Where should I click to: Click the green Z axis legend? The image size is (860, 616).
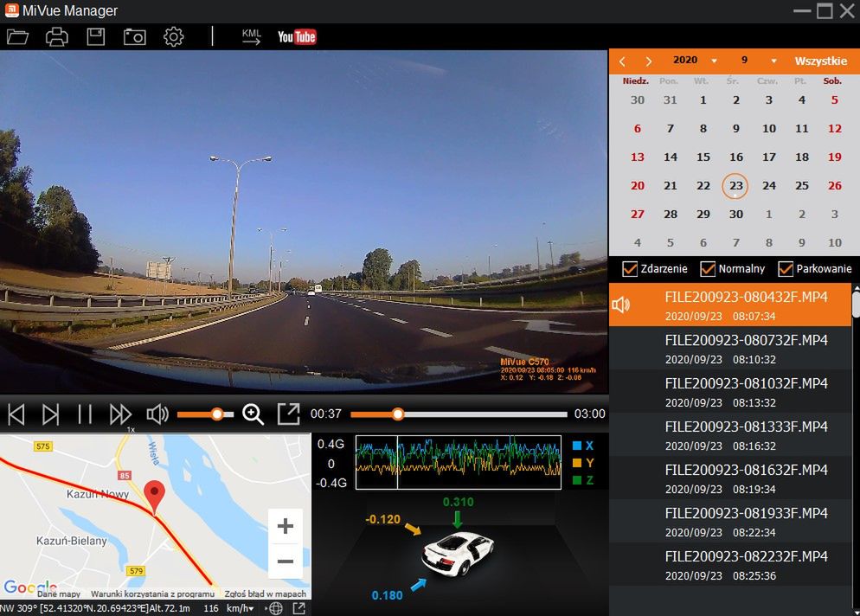pyautogui.click(x=582, y=480)
